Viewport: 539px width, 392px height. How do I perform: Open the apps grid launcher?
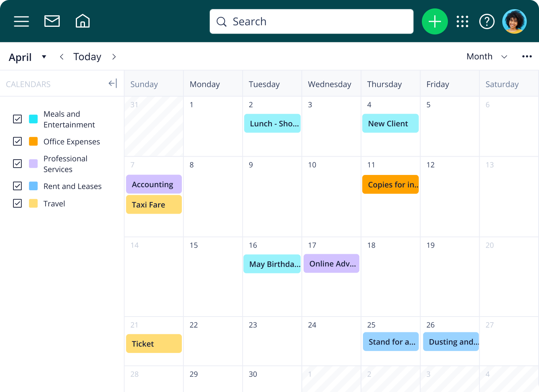click(462, 21)
